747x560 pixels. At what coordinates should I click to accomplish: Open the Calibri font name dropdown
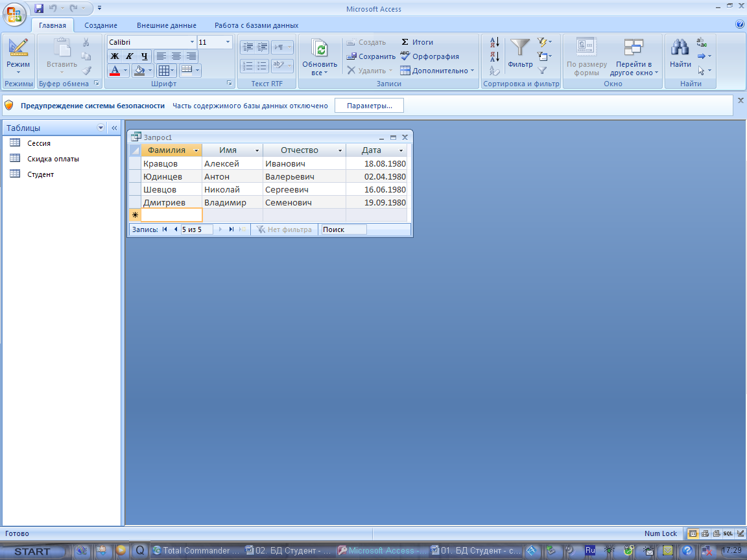pos(192,42)
